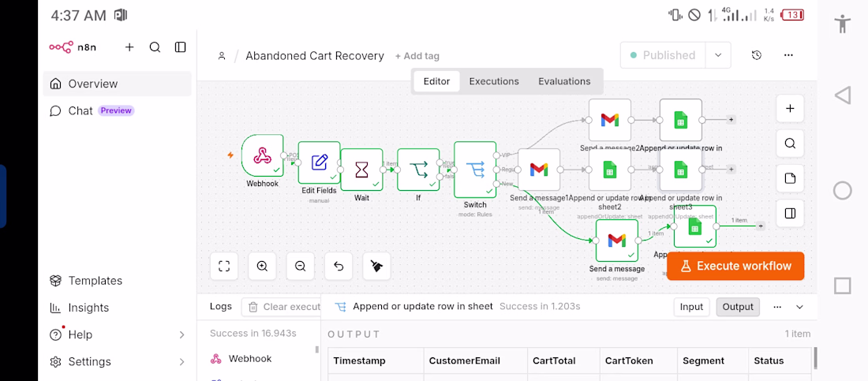The image size is (868, 381).
Task: Reset canvas with undo arrow button
Action: click(x=339, y=267)
